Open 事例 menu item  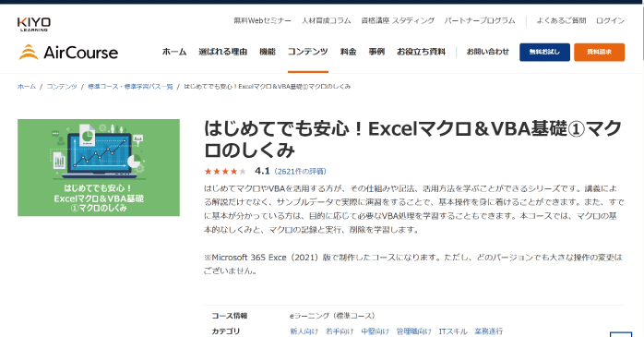point(376,52)
